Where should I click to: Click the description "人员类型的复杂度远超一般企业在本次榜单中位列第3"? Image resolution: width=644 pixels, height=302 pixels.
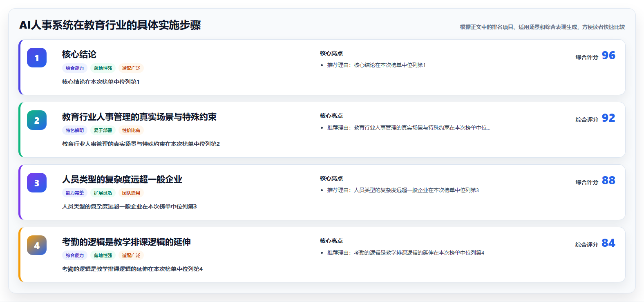(130, 206)
